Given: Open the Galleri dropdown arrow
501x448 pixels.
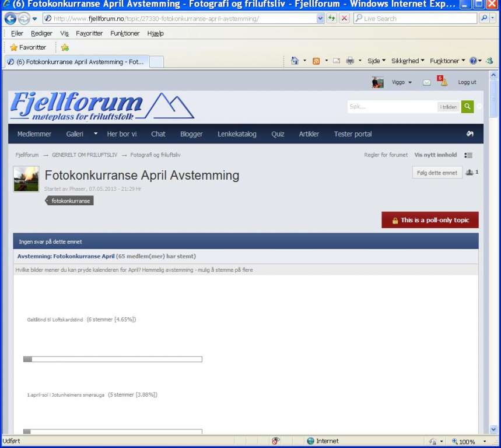Looking at the screenshot, I should coord(96,134).
